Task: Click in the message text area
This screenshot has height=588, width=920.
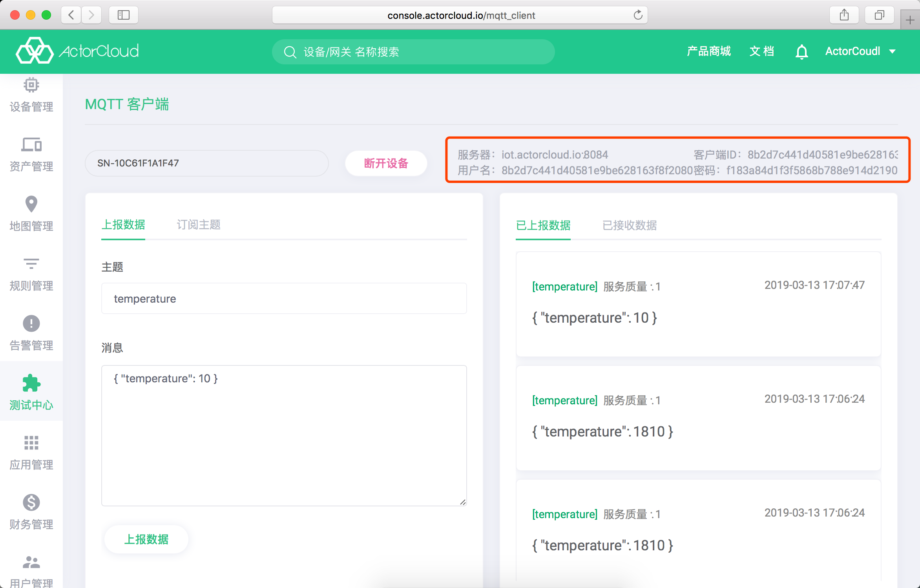Action: (284, 436)
